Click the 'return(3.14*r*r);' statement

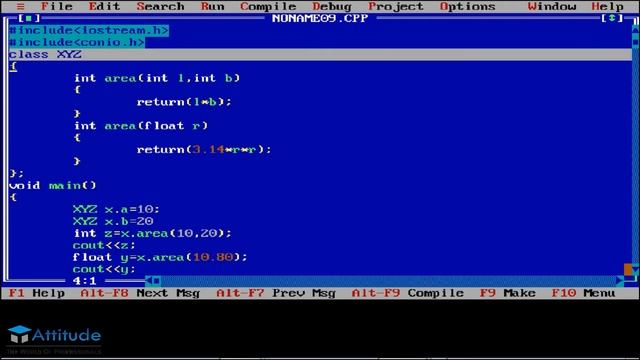click(204, 150)
